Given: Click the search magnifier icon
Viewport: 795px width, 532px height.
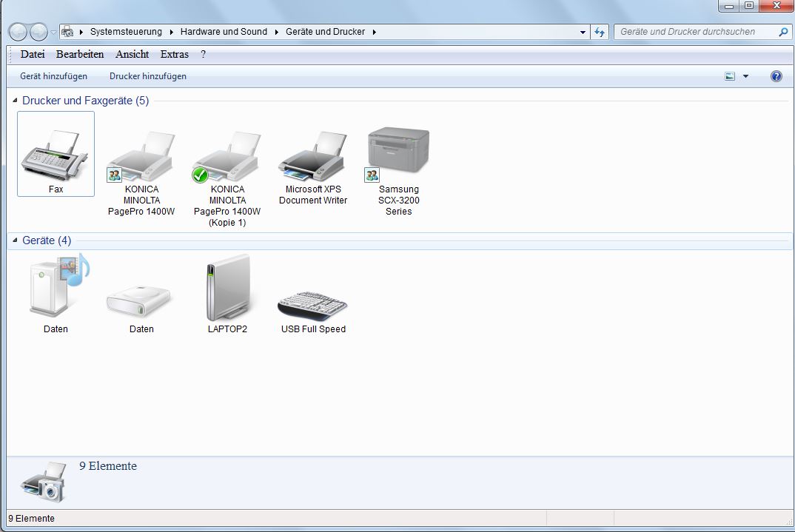Looking at the screenshot, I should [x=783, y=32].
